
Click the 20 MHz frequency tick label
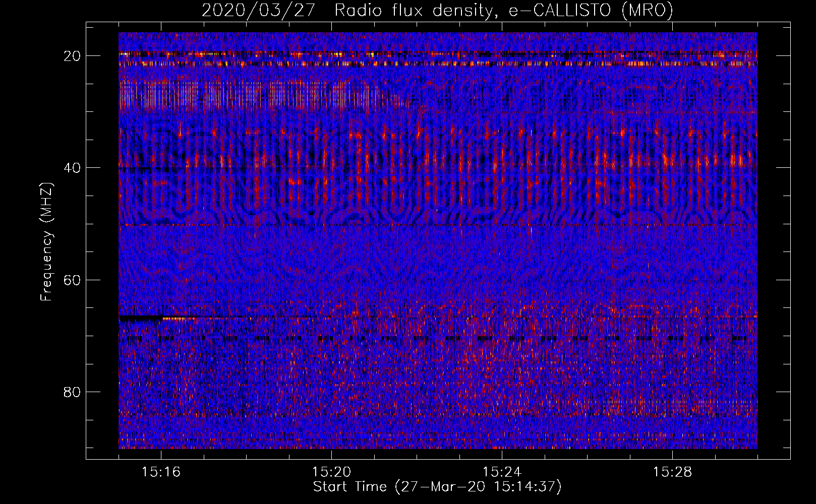(x=72, y=56)
